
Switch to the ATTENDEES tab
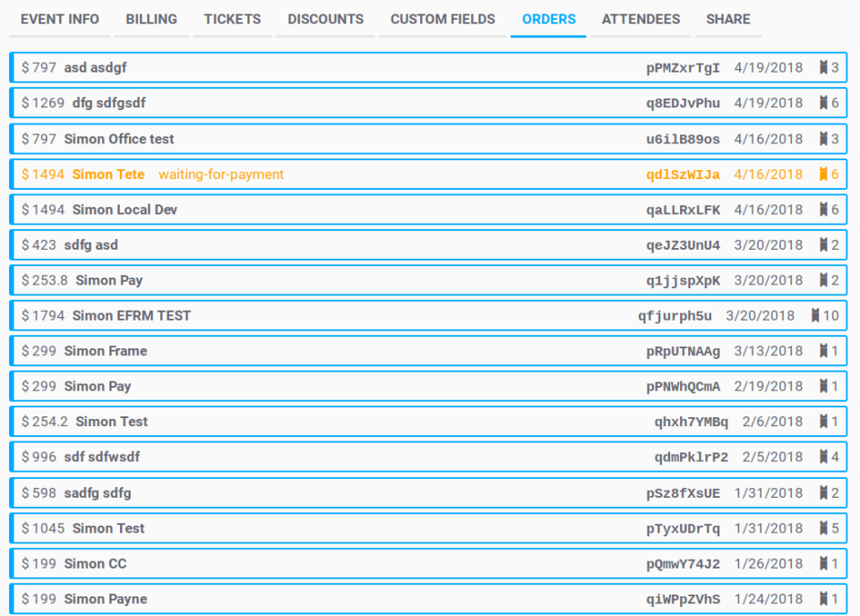[641, 19]
